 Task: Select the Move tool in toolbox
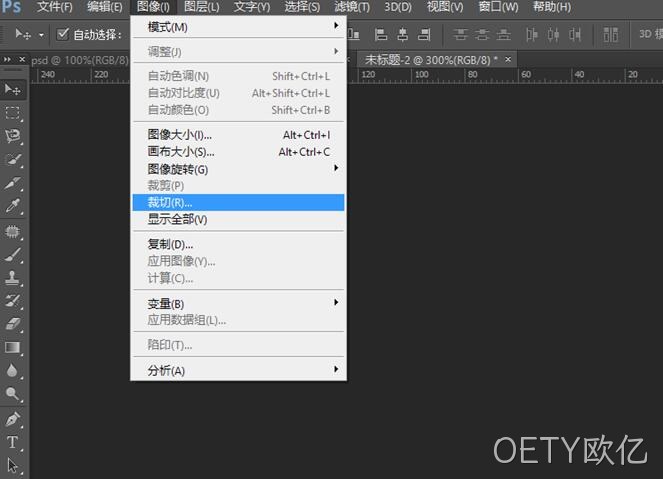pos(12,89)
